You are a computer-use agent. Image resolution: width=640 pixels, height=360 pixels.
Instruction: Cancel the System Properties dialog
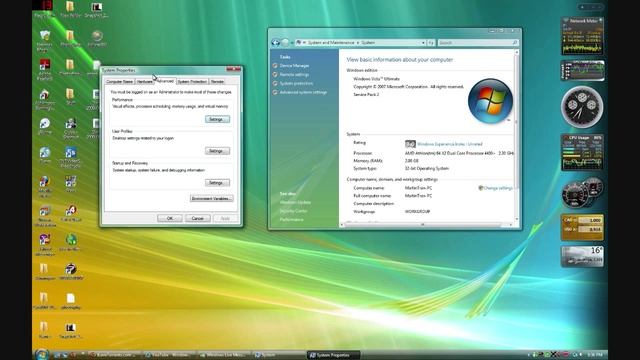(198, 218)
